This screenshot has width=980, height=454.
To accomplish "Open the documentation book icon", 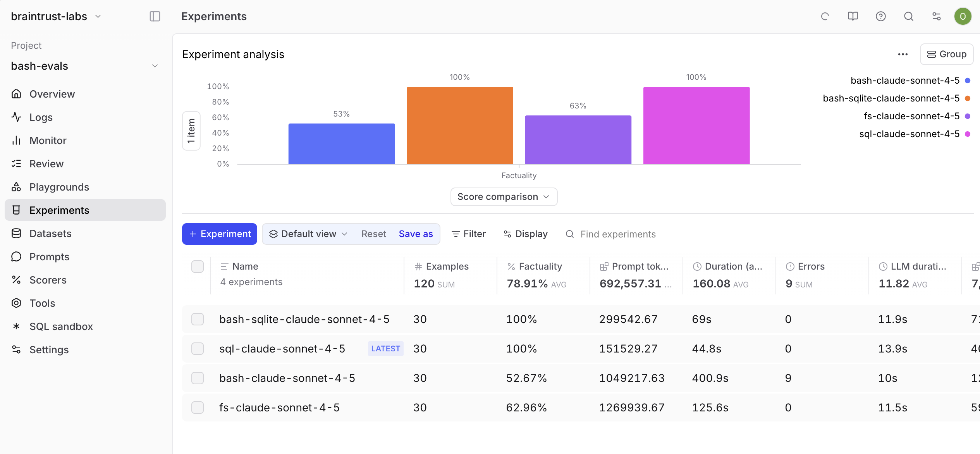I will [853, 16].
